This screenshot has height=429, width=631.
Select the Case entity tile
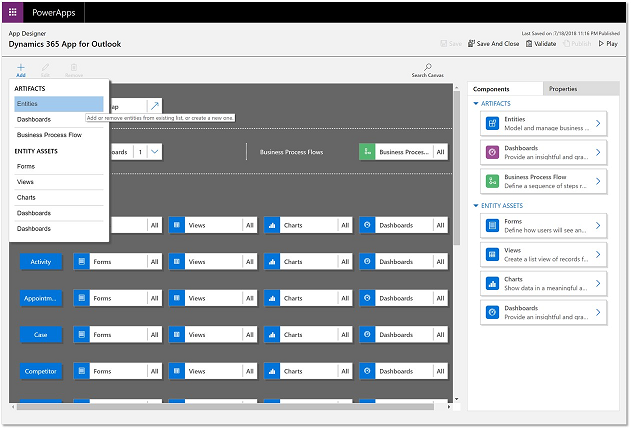click(x=41, y=334)
